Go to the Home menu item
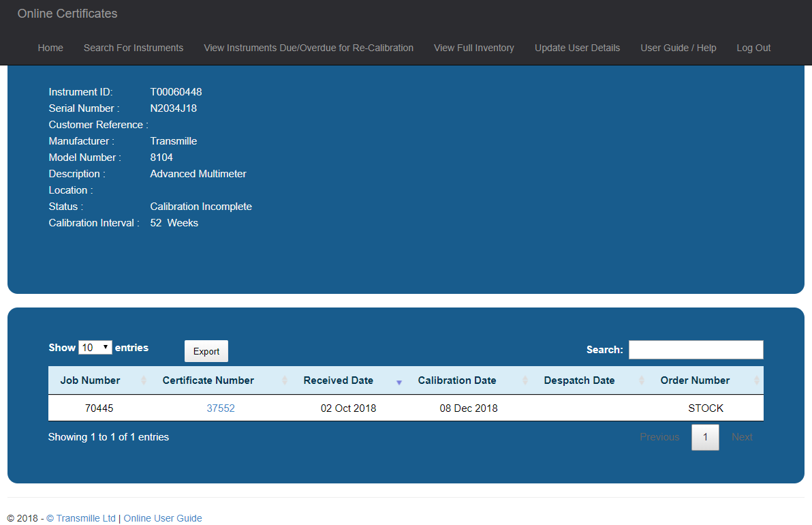This screenshot has width=812, height=525. click(50, 48)
